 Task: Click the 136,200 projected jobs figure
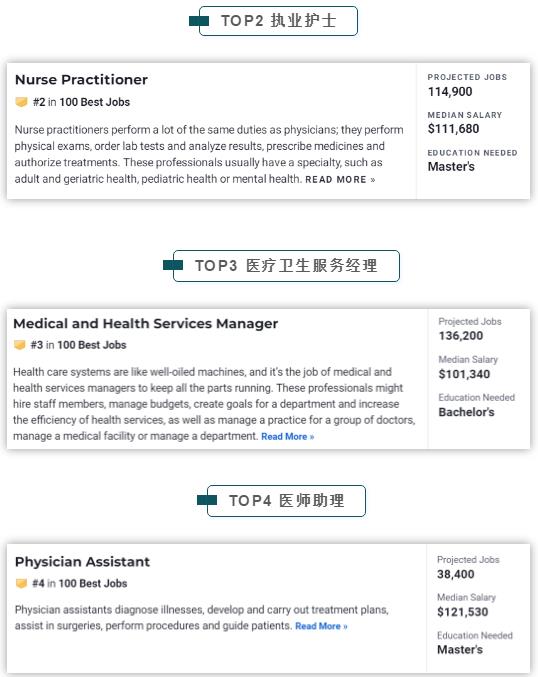point(461,336)
